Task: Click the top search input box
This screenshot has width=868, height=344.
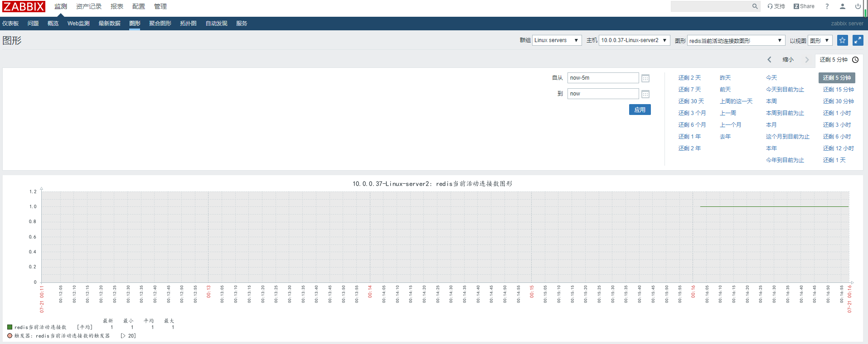Action: tap(711, 6)
